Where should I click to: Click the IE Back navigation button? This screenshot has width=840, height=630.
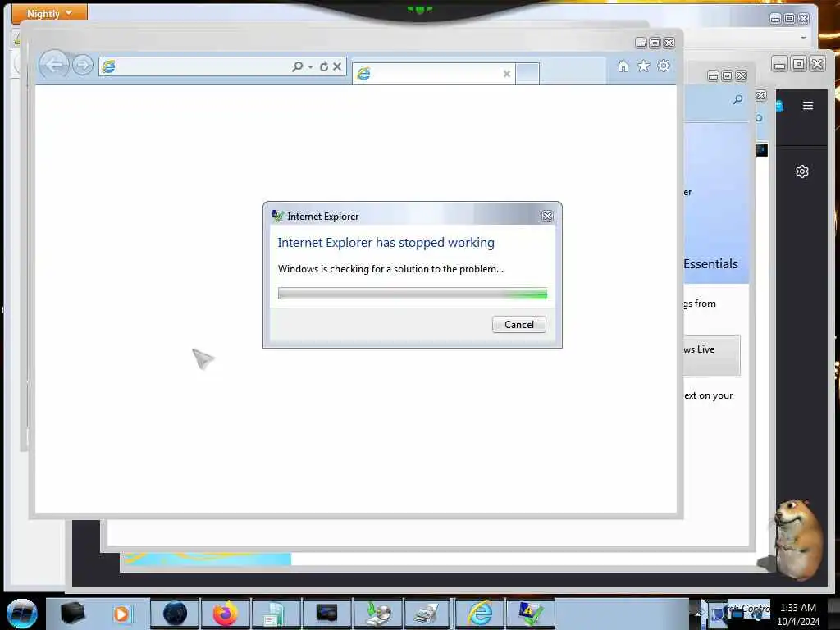point(53,66)
